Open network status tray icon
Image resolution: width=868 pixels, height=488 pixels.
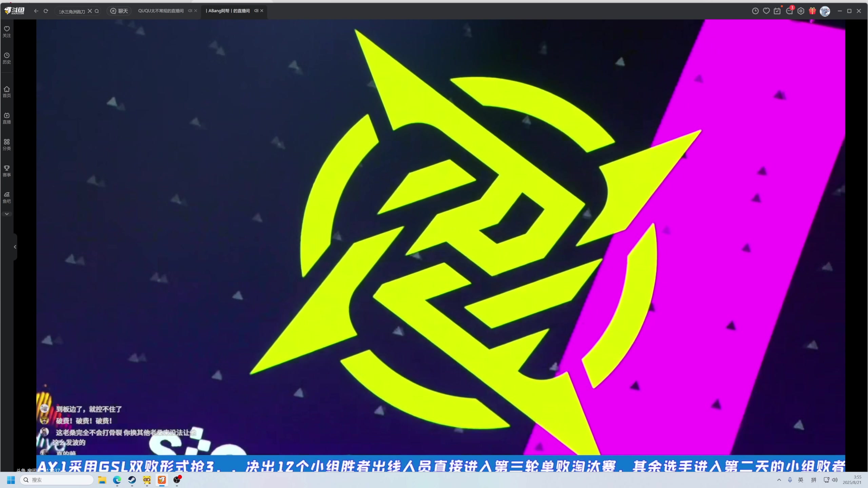[x=827, y=480]
